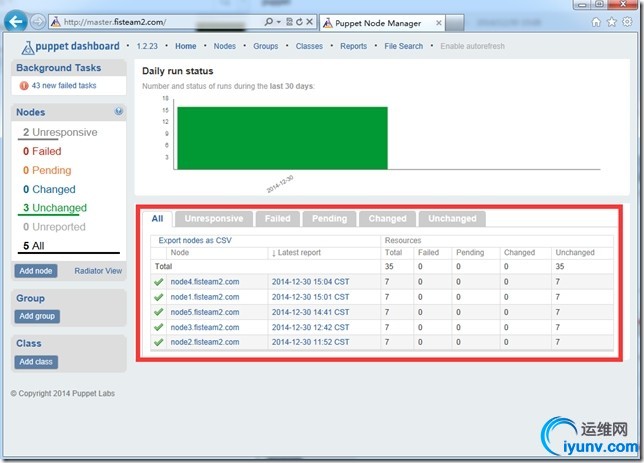
Task: Open File Search in the navigation bar
Action: [x=404, y=46]
